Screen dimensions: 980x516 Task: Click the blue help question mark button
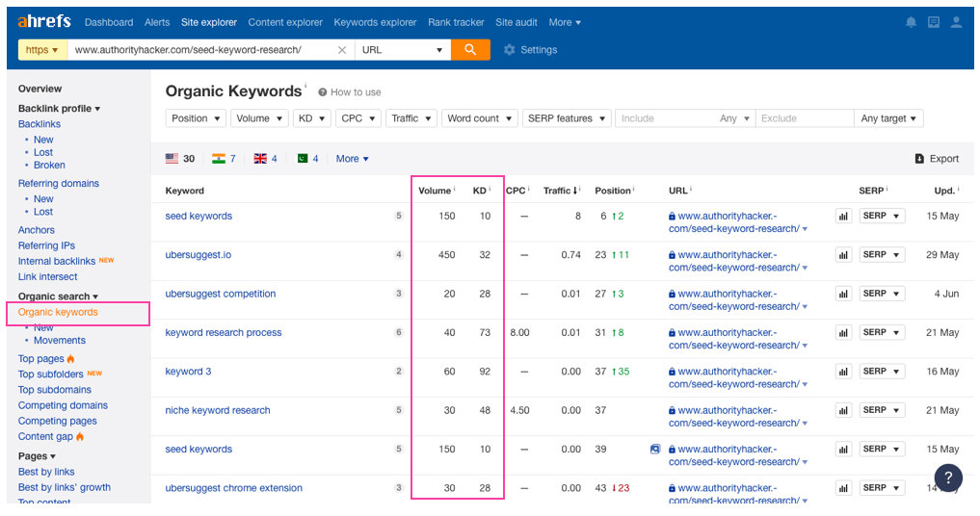948,478
